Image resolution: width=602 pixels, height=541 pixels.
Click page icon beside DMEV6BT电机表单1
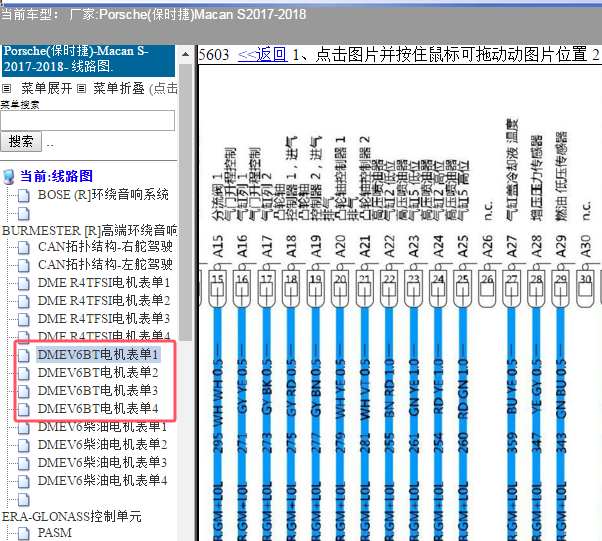click(x=24, y=355)
